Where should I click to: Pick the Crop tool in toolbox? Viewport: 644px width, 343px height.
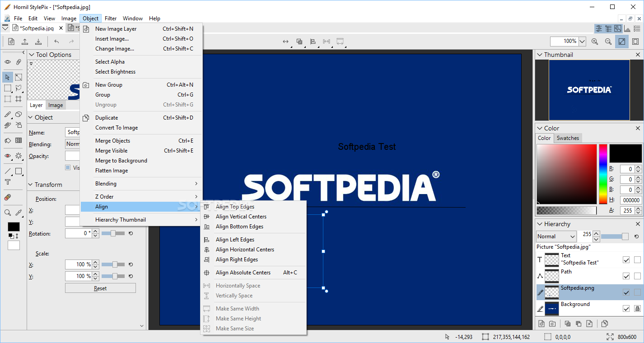(19, 99)
